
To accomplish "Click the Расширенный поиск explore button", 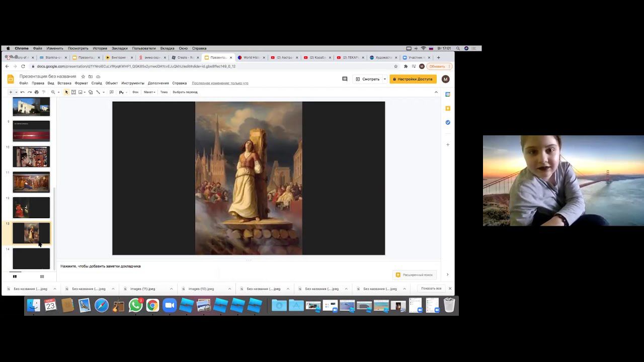I will pos(414,275).
